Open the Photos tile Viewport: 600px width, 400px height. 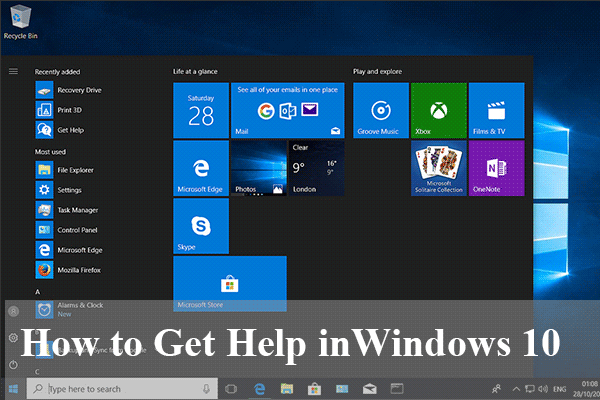259,168
